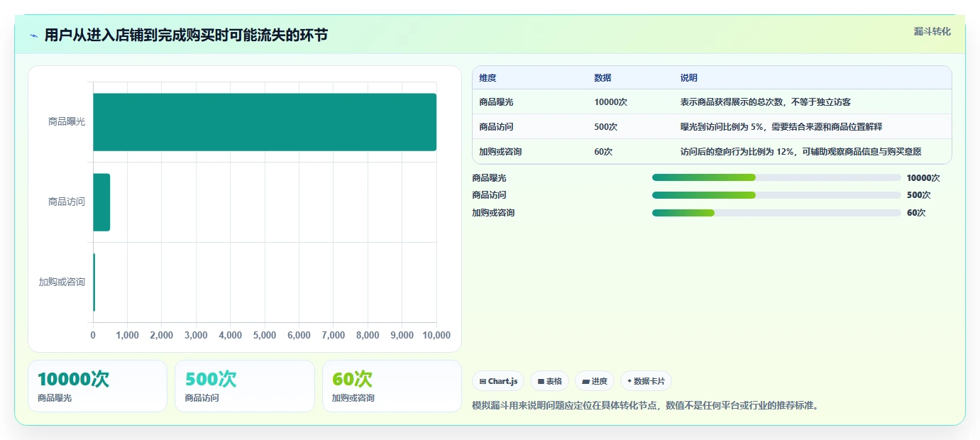
Task: Click the 加购或咨询 label beside progress bar
Action: click(493, 213)
